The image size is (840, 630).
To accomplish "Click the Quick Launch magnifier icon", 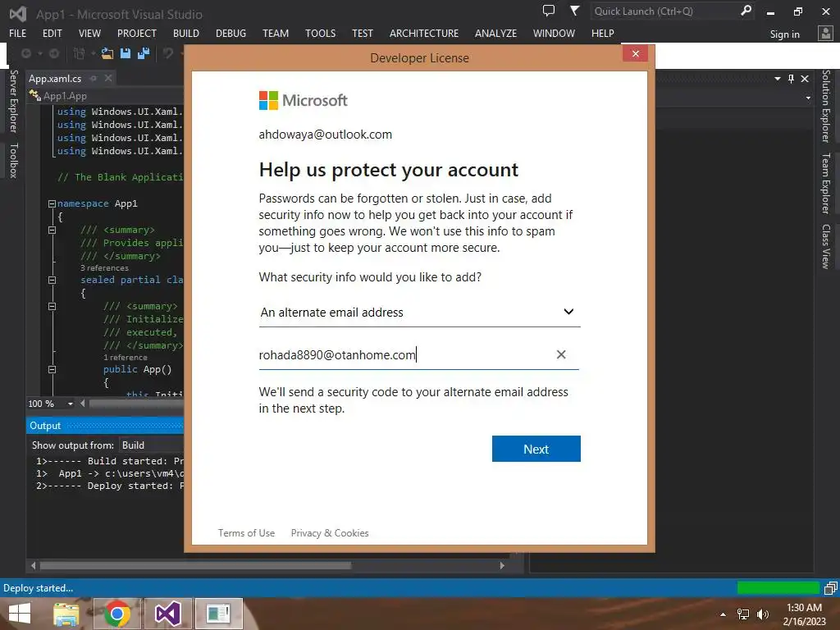I will pos(745,11).
